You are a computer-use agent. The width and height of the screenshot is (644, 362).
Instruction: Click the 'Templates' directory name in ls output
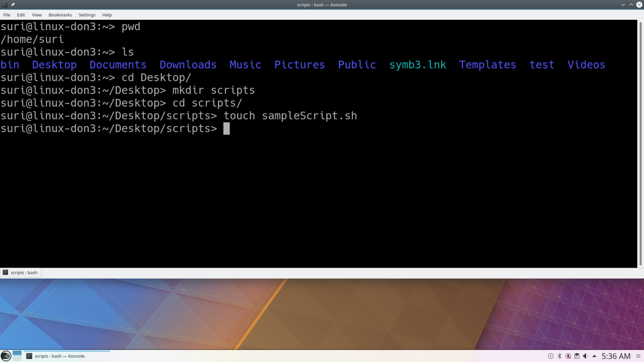(x=488, y=65)
